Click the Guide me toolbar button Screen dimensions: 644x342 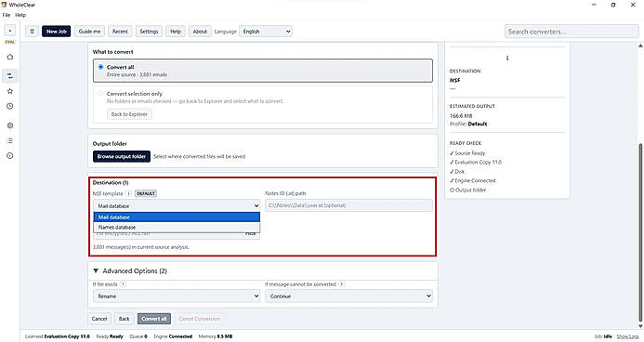tap(89, 32)
